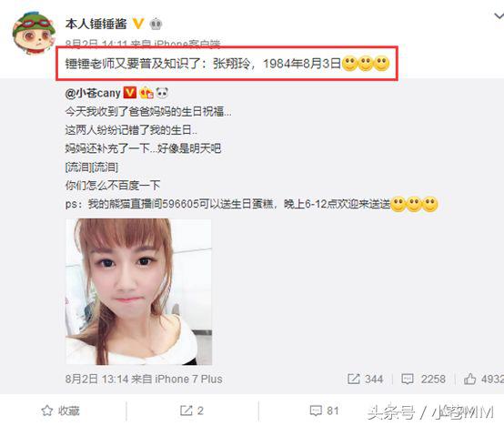Open 本人锤锤酱 profile avatar

[x=34, y=33]
